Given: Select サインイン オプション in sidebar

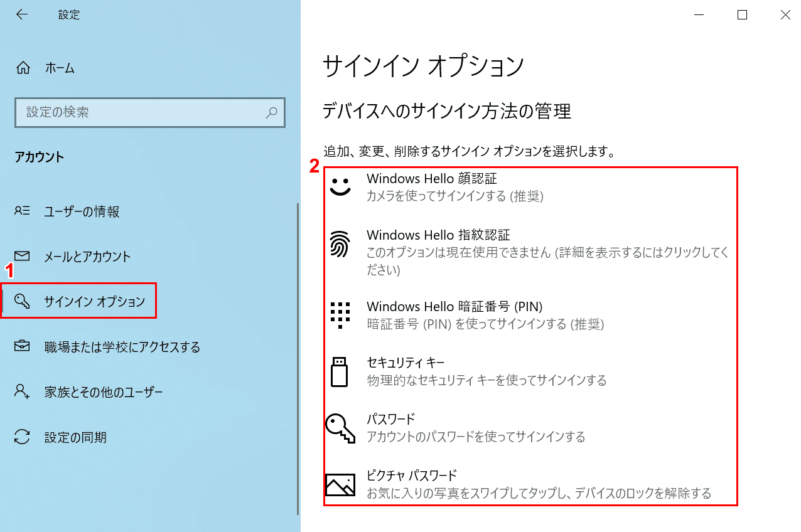Looking at the screenshot, I should click(x=94, y=302).
